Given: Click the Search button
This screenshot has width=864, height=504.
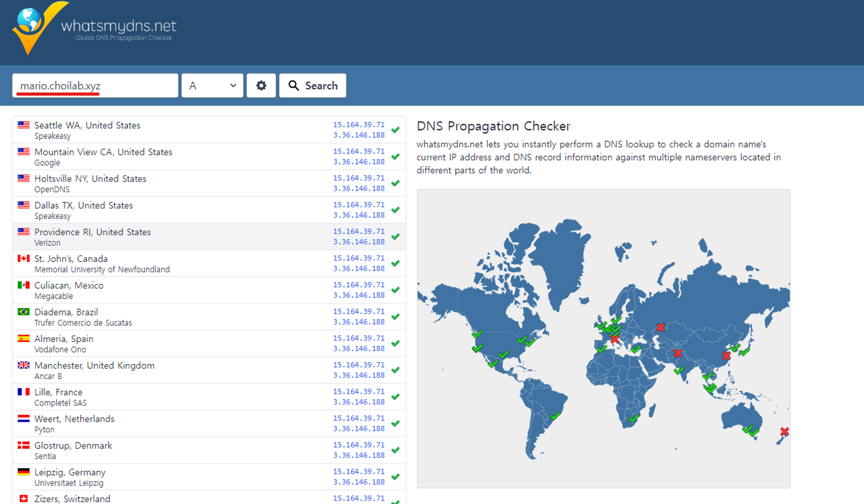Looking at the screenshot, I should pyautogui.click(x=313, y=86).
